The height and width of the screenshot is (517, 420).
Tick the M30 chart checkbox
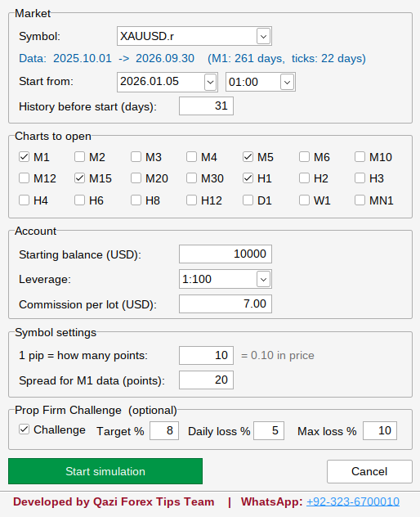[x=191, y=178]
